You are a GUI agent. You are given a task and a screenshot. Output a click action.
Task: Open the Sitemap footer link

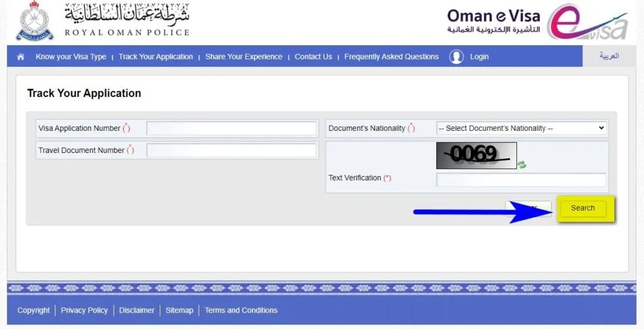point(179,311)
